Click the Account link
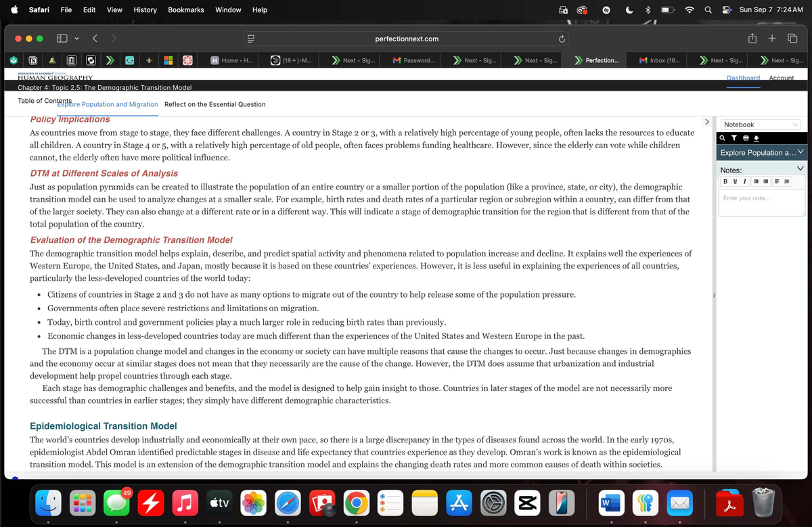Viewport: 812px width, 527px height. click(782, 78)
